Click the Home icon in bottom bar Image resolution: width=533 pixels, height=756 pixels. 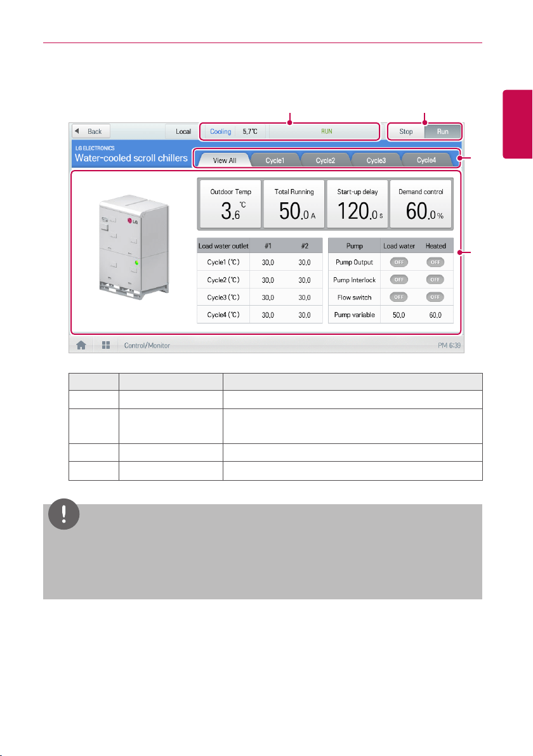pyautogui.click(x=81, y=345)
